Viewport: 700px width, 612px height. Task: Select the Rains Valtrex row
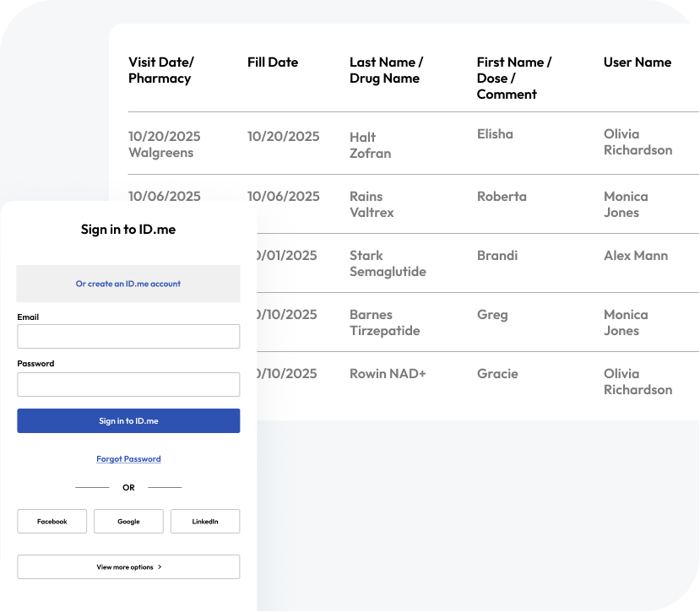[x=372, y=204]
